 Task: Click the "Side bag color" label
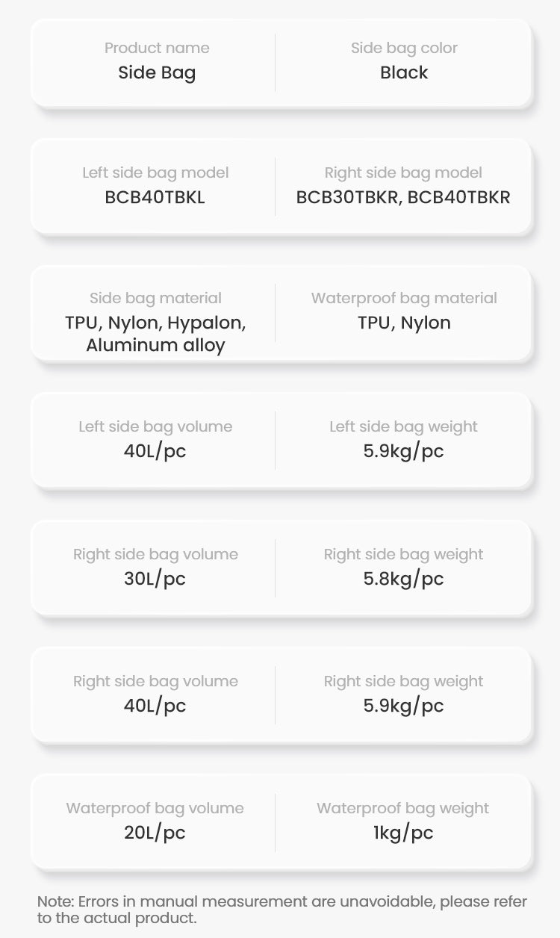pos(404,49)
